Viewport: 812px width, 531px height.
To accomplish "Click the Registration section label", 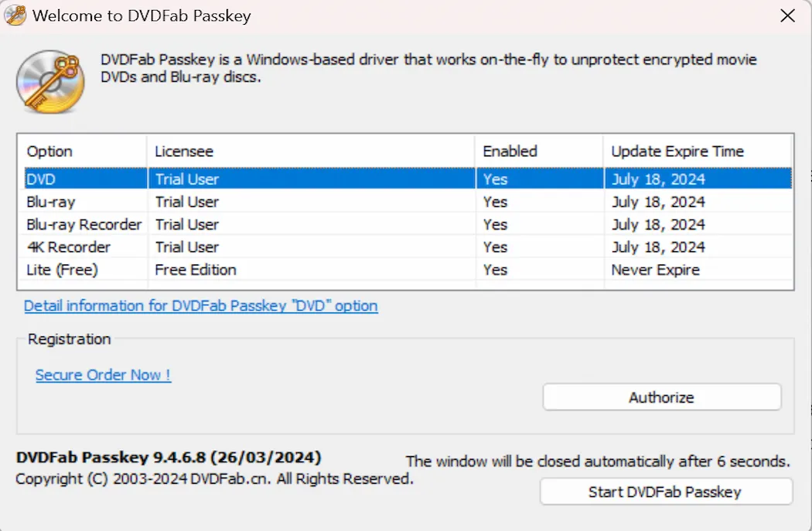I will click(x=70, y=339).
